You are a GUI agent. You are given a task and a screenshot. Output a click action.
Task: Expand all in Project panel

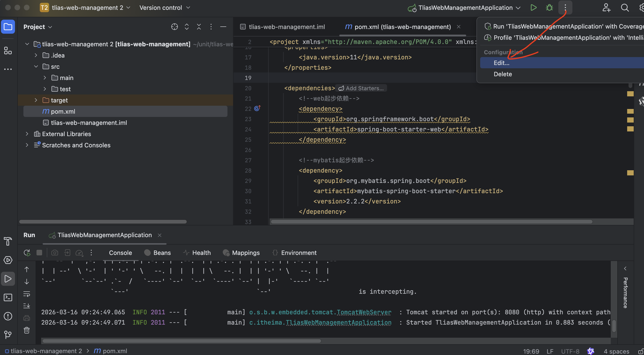pos(187,27)
